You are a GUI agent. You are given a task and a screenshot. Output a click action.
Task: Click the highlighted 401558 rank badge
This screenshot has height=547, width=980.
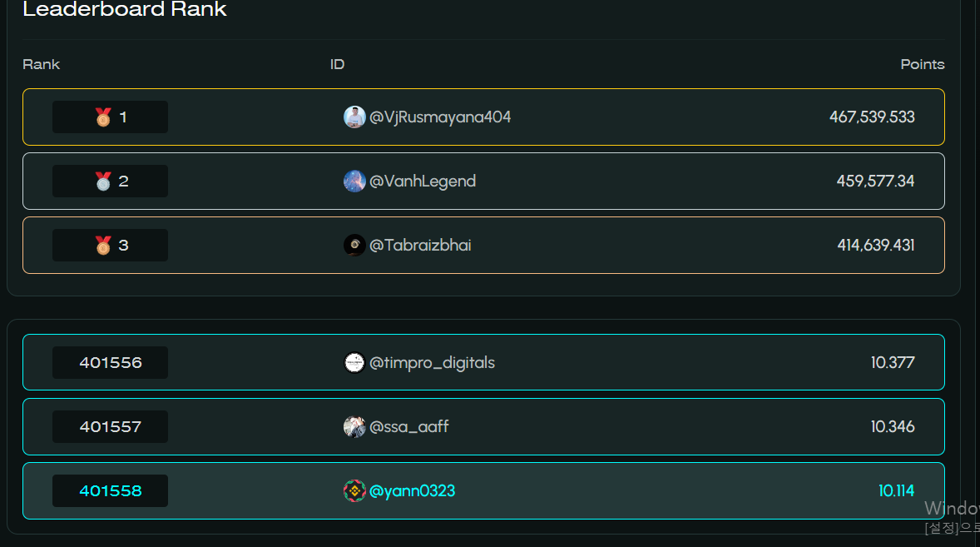point(110,490)
